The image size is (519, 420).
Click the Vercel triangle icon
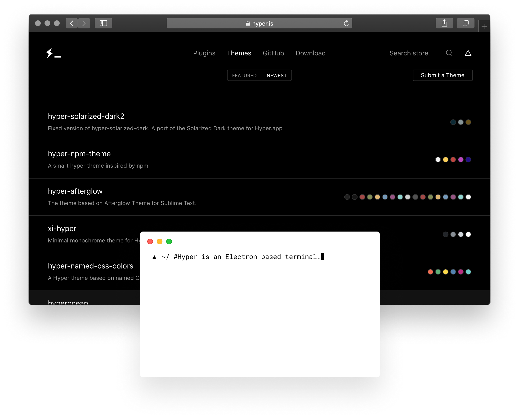(x=468, y=53)
